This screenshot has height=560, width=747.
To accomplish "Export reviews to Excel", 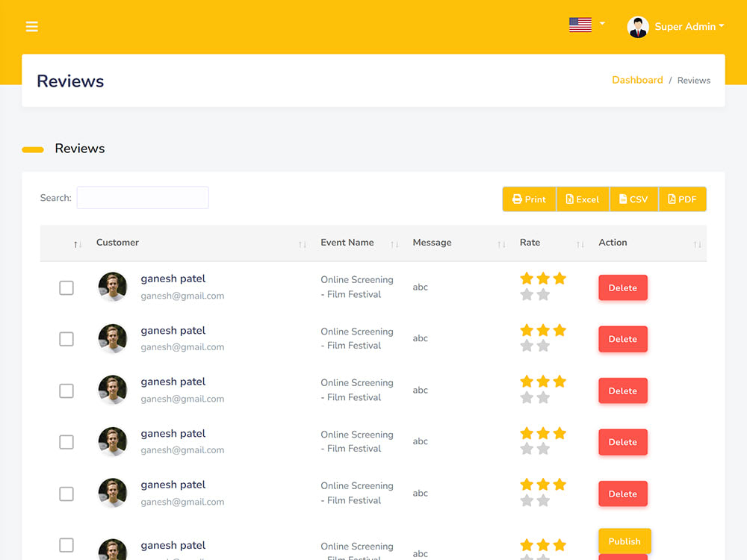I will pyautogui.click(x=583, y=199).
